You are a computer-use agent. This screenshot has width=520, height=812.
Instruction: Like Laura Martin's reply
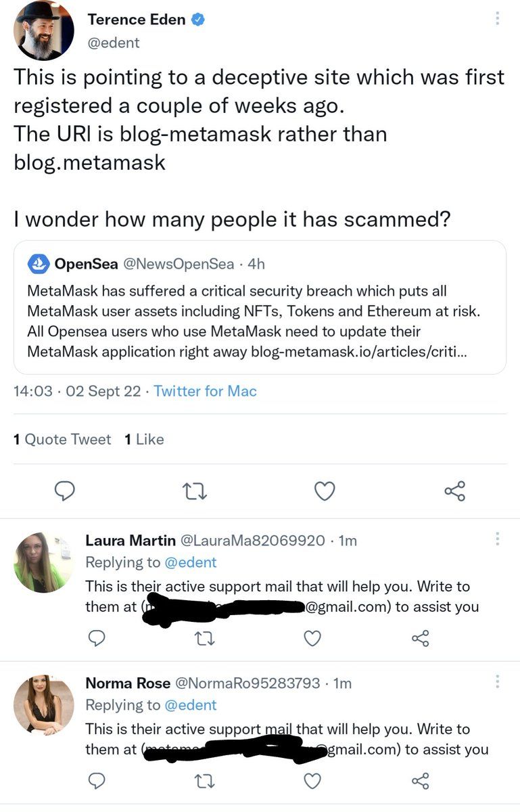click(312, 638)
